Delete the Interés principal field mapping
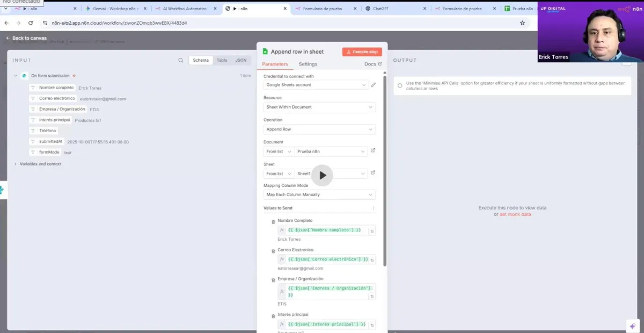The image size is (644, 333). [x=273, y=316]
